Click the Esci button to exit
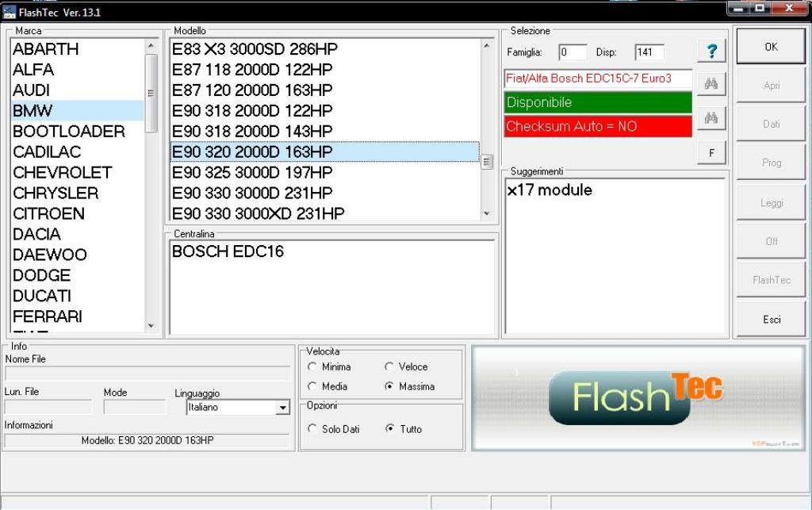812x510 pixels. 771,320
